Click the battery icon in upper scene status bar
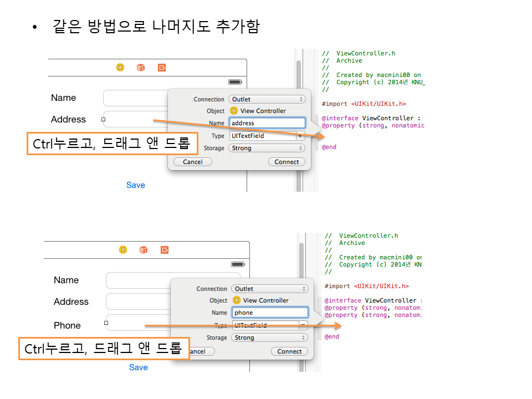Image resolution: width=532 pixels, height=399 pixels. (235, 82)
